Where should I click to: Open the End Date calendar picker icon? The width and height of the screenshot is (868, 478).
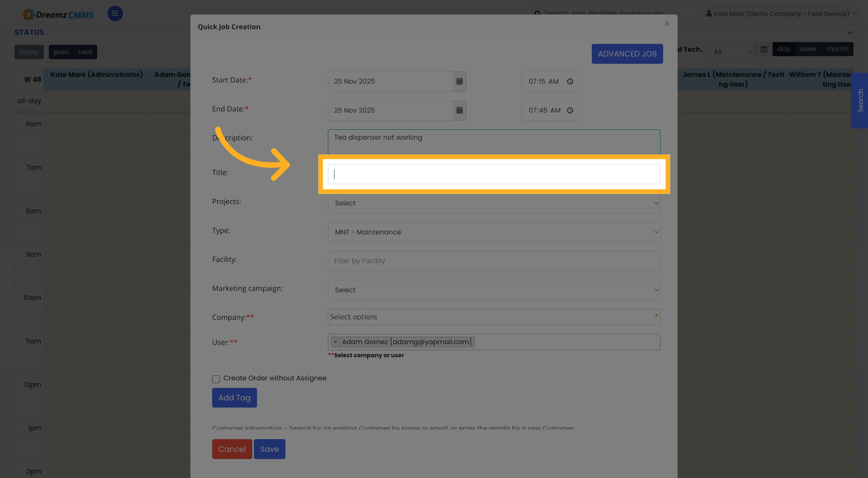[x=460, y=110]
